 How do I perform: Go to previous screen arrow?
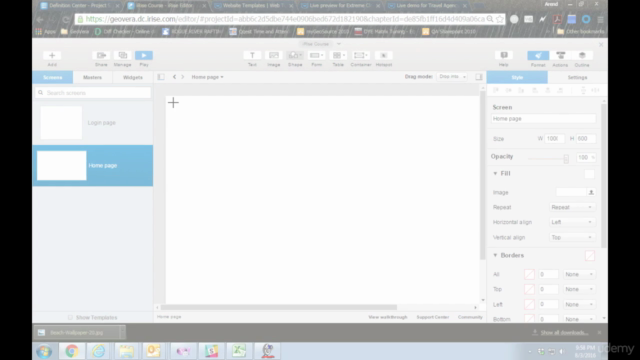click(x=174, y=77)
